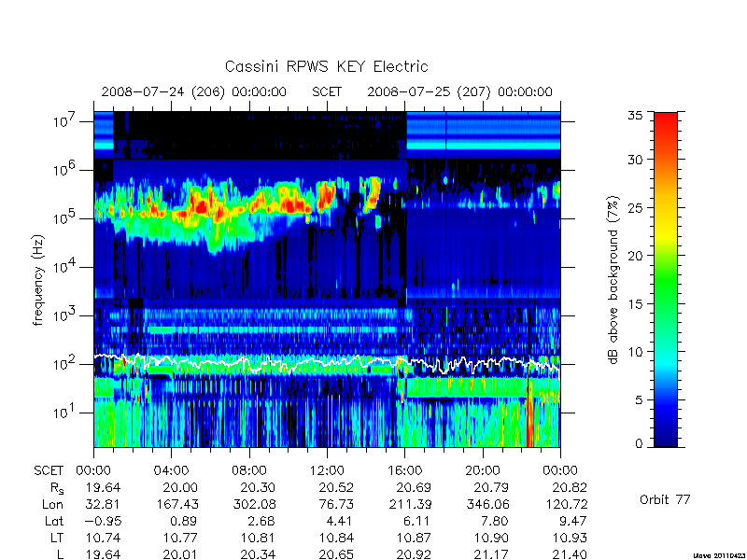747x560 pixels.
Task: Click longitude value '76.73'
Action: [x=335, y=504]
